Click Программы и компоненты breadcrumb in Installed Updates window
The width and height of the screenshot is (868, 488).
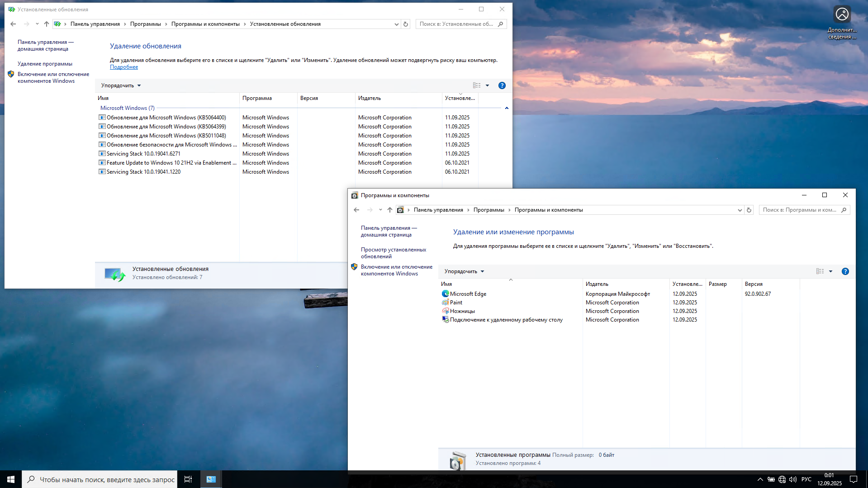click(205, 24)
